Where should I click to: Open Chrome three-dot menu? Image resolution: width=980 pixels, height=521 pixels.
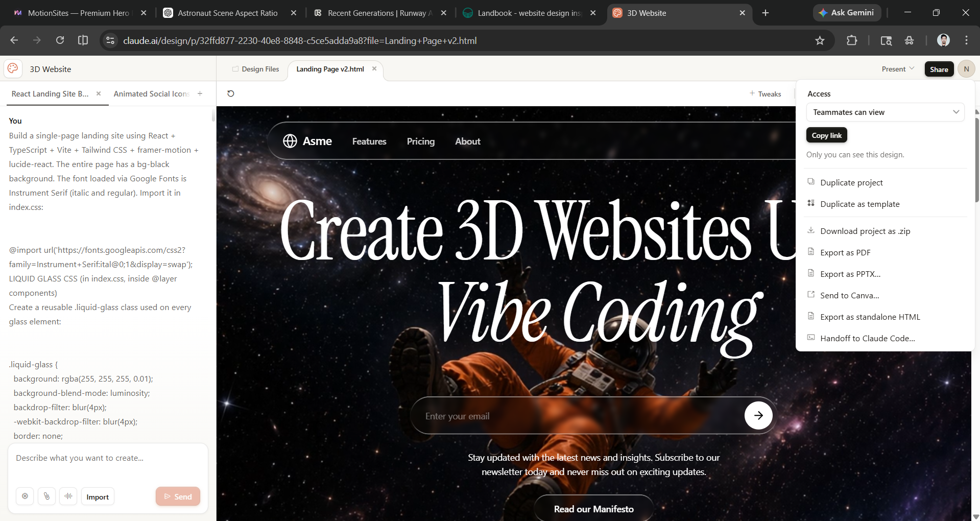966,40
